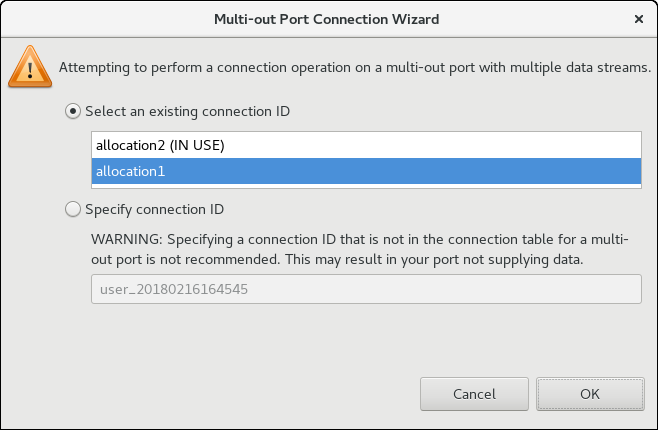Image resolution: width=658 pixels, height=430 pixels.
Task: Click the '(IN USE)' text beside allocation2
Action: pyautogui.click(x=196, y=145)
